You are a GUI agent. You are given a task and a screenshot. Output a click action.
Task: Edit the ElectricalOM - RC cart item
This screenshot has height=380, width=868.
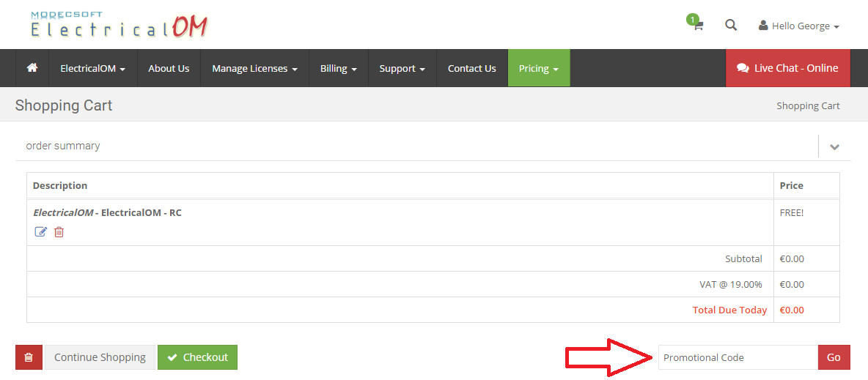(x=41, y=232)
